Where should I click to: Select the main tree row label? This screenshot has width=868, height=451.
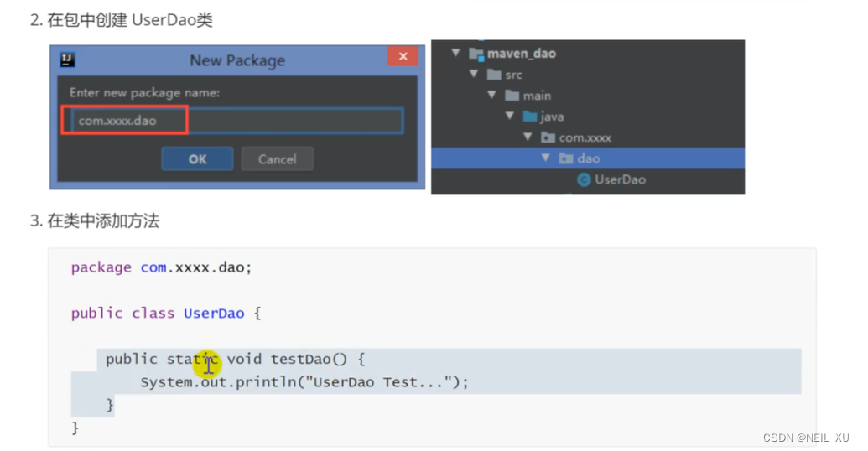coord(537,96)
